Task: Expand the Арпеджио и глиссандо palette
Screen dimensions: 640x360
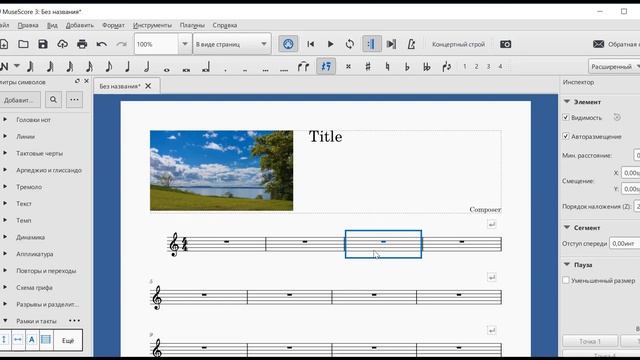Action: pyautogui.click(x=5, y=170)
